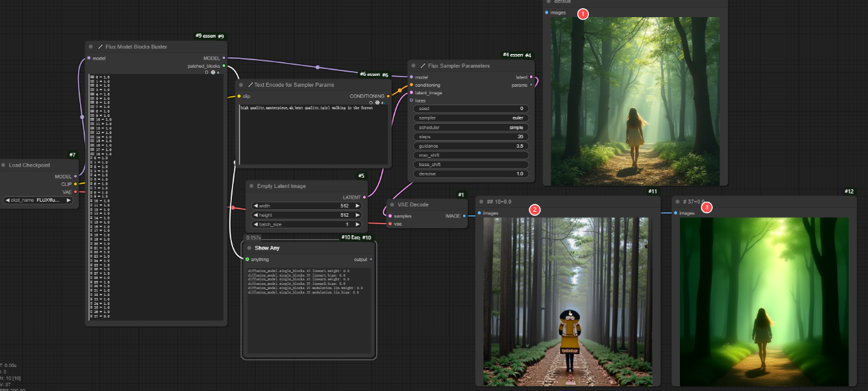Collapse the Show Any node via its dot
The width and height of the screenshot is (868, 391).
248,248
